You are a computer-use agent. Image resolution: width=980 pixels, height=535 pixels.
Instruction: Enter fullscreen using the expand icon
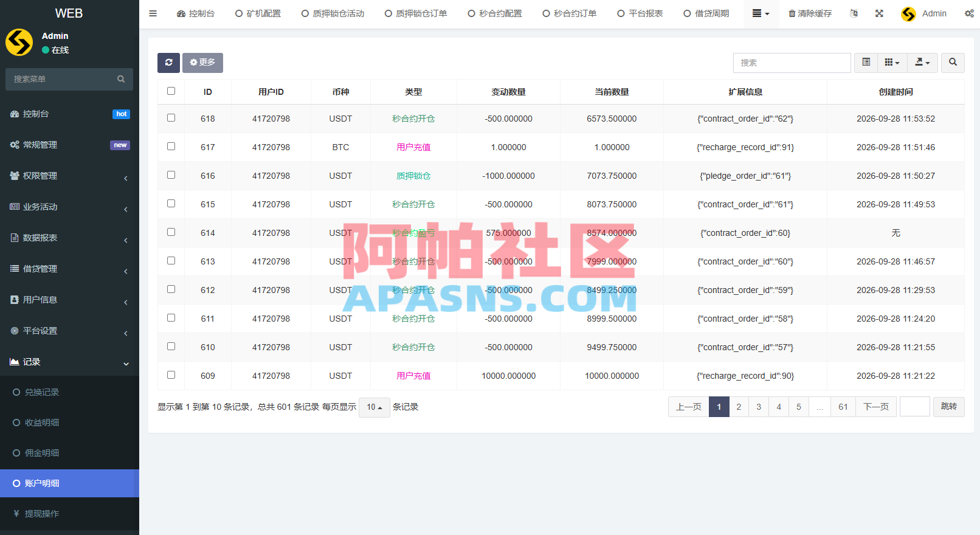[879, 13]
